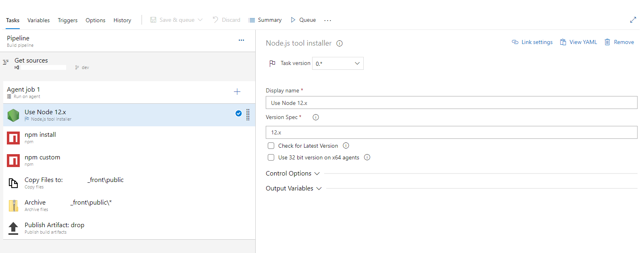Queue a new build
The width and height of the screenshot is (644, 253).
tap(303, 20)
